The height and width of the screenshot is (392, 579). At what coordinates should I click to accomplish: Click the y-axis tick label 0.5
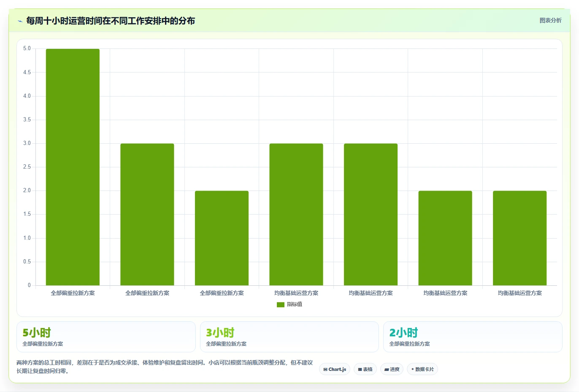point(27,262)
